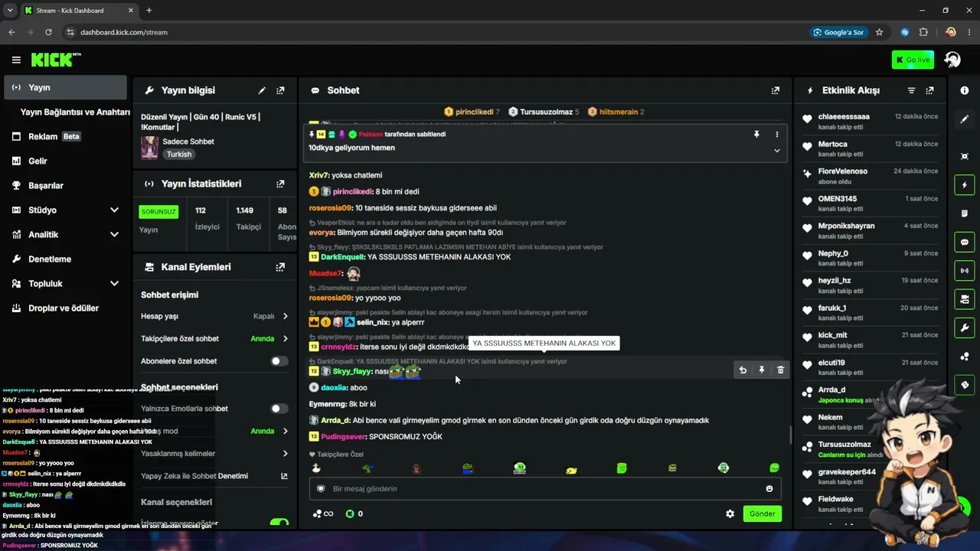Send message with Gönder button
The height and width of the screenshot is (551, 980).
(762, 514)
